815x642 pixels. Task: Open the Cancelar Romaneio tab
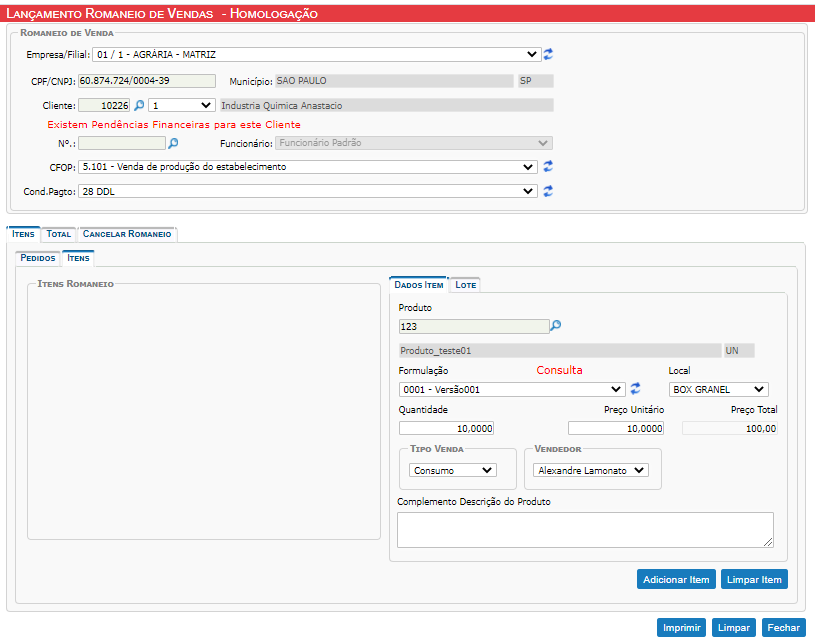(x=127, y=234)
